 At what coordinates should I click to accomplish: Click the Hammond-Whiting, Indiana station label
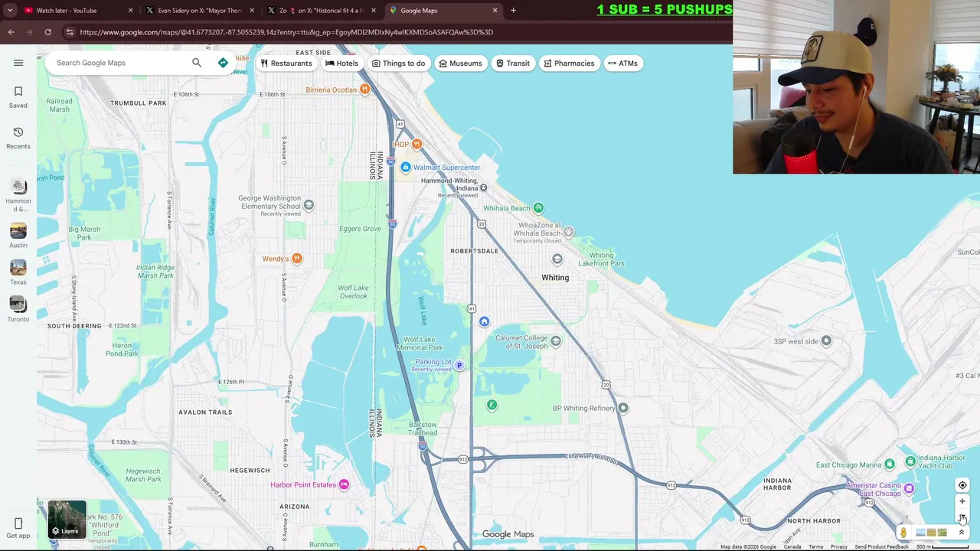coord(449,184)
